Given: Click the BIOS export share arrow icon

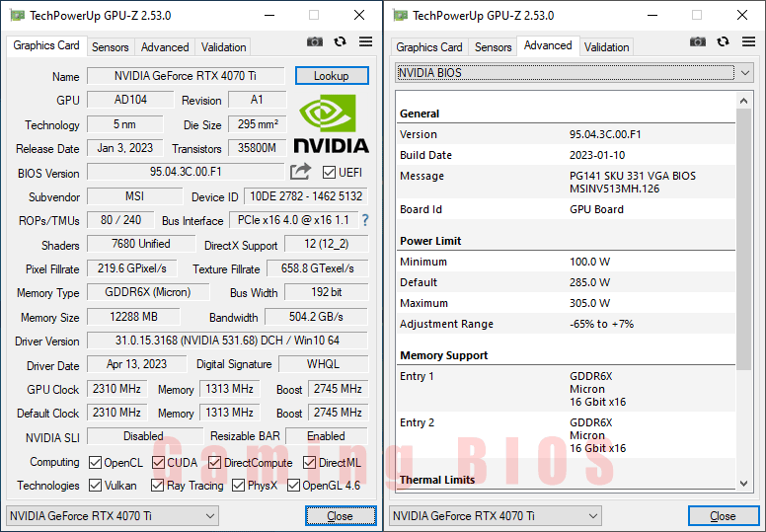Looking at the screenshot, I should [x=300, y=172].
